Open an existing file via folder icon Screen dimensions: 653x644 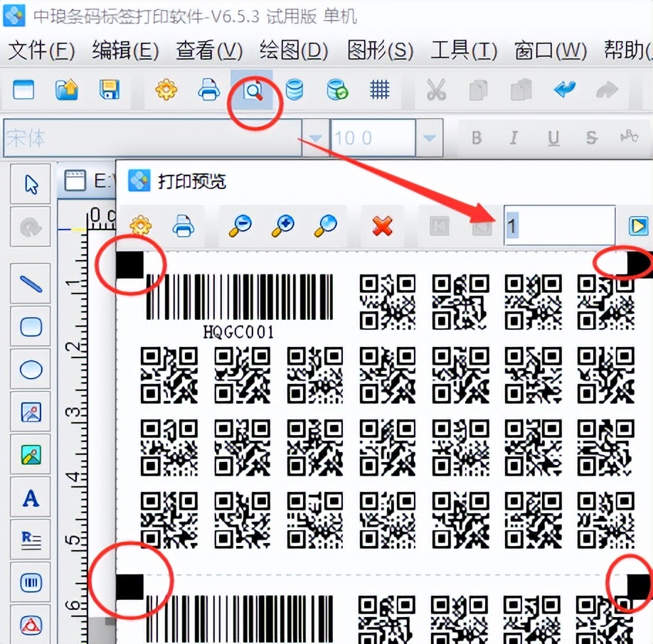67,90
